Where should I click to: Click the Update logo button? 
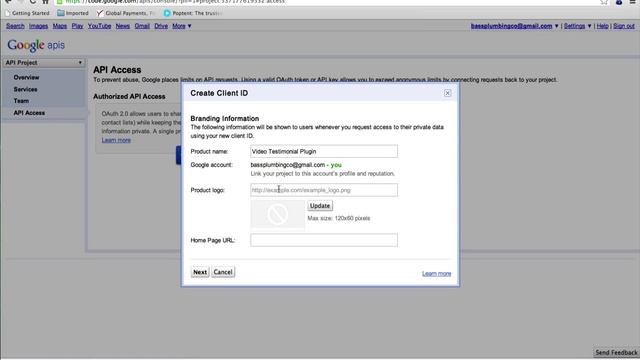(320, 206)
